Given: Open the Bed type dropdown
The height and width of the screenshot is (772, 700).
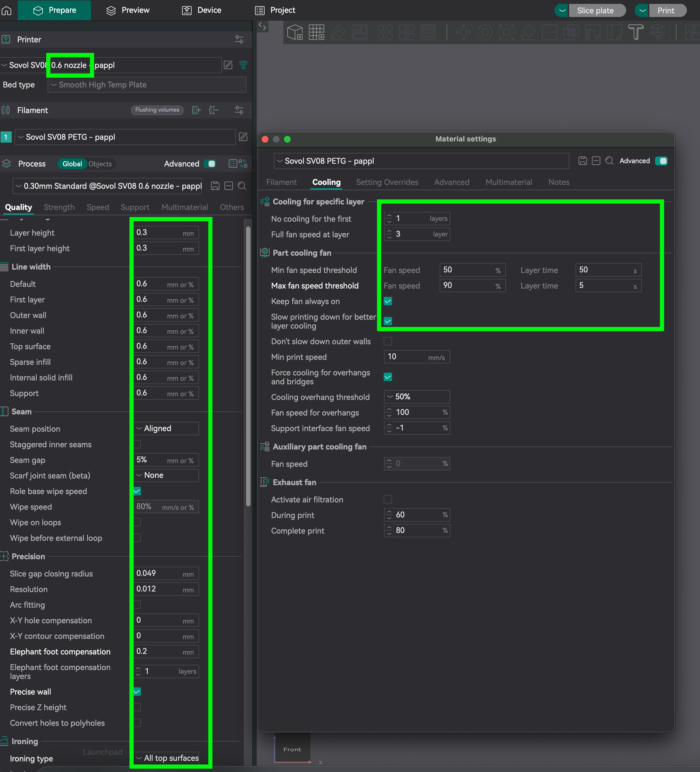Looking at the screenshot, I should point(147,85).
